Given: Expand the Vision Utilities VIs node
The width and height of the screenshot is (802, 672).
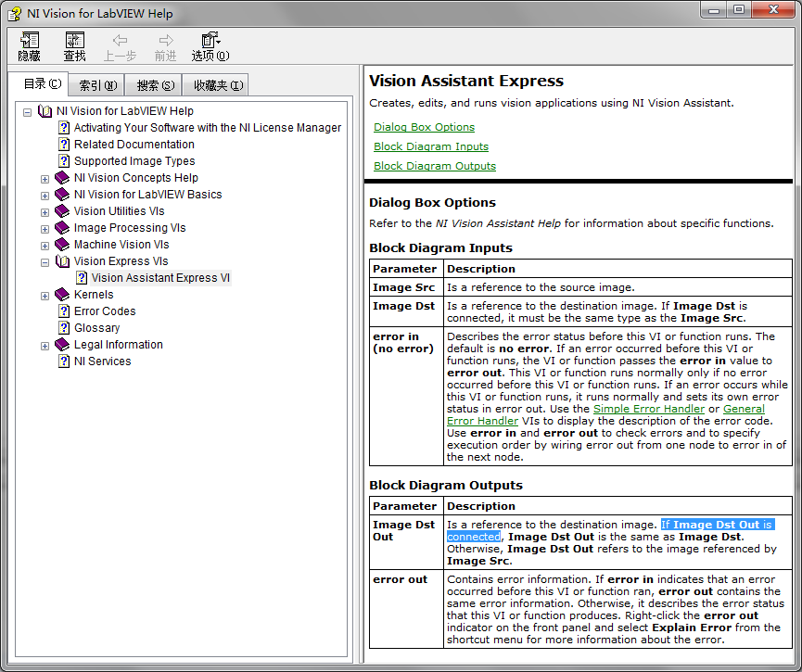Looking at the screenshot, I should pos(45,212).
